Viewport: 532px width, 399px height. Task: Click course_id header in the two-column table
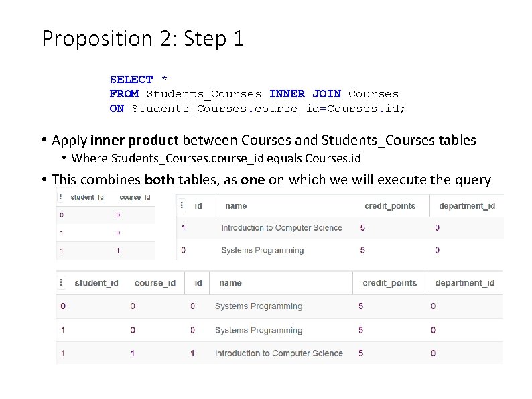point(130,197)
